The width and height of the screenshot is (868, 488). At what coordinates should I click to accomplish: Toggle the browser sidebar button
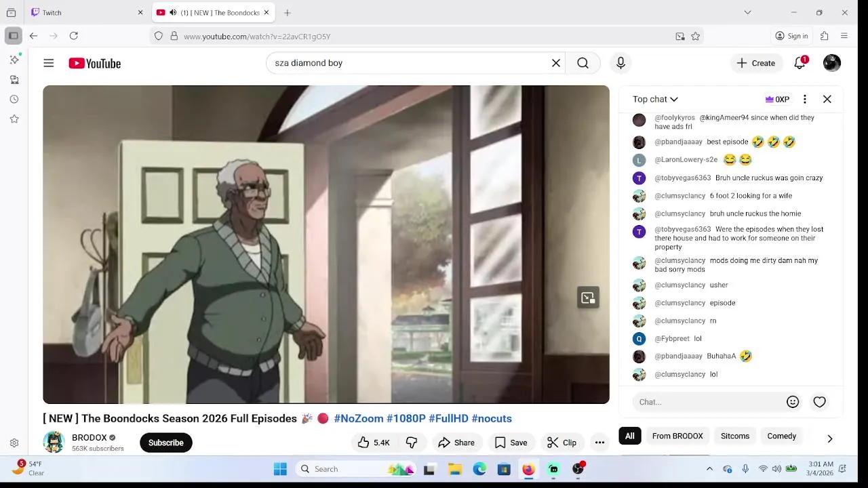[x=13, y=36]
